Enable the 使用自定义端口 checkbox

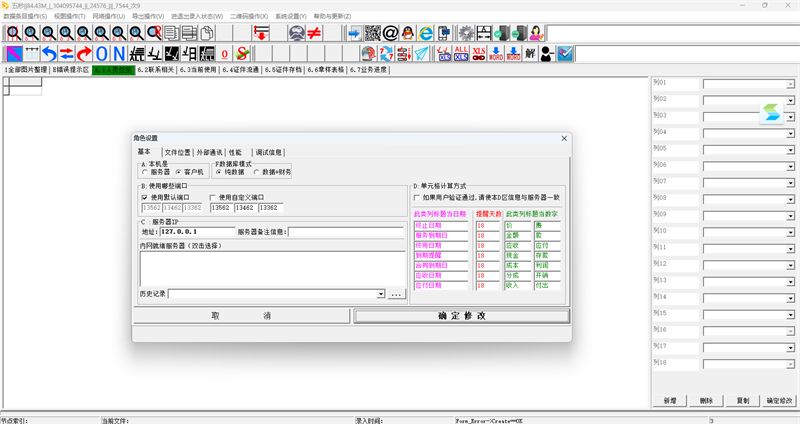[213, 197]
